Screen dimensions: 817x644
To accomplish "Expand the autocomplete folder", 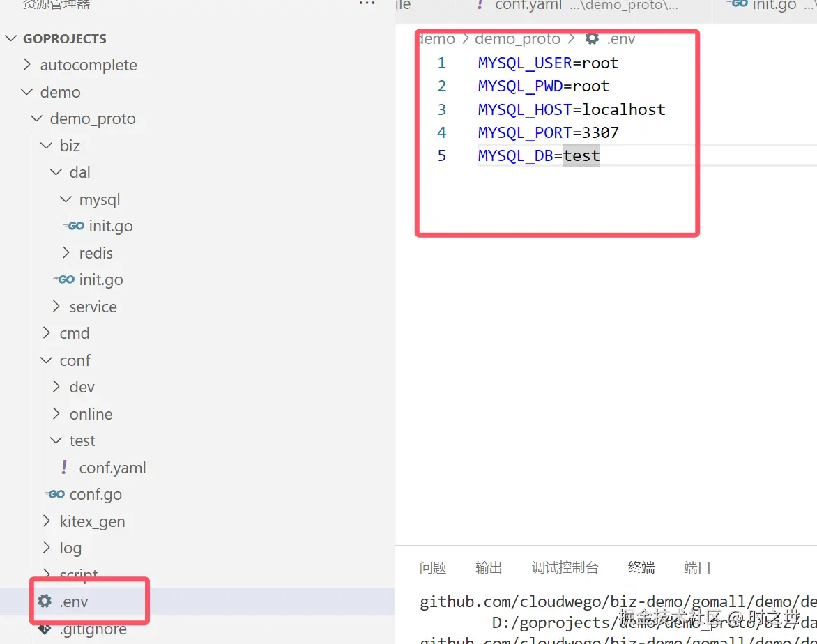I will (27, 64).
